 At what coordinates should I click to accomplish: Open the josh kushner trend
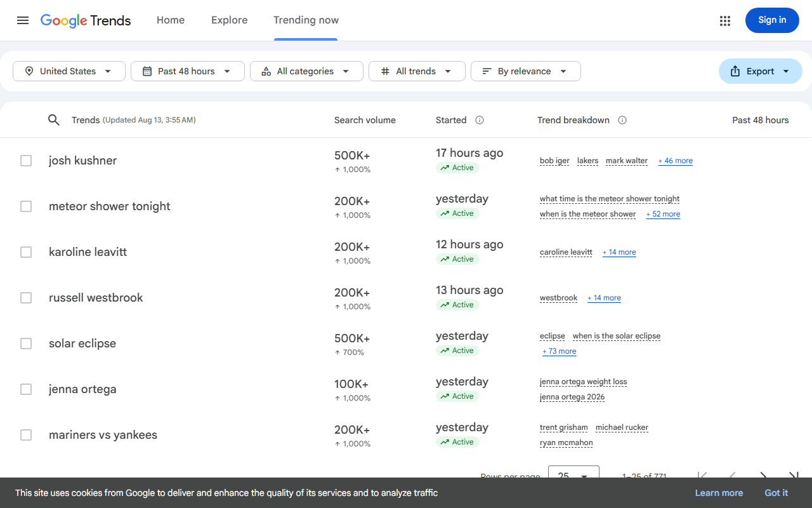pyautogui.click(x=83, y=161)
